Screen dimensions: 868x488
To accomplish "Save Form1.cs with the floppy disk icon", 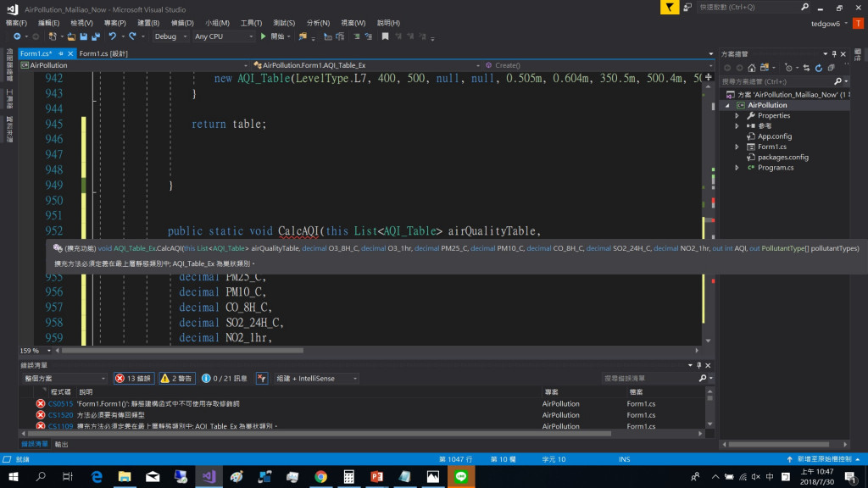I will point(84,36).
